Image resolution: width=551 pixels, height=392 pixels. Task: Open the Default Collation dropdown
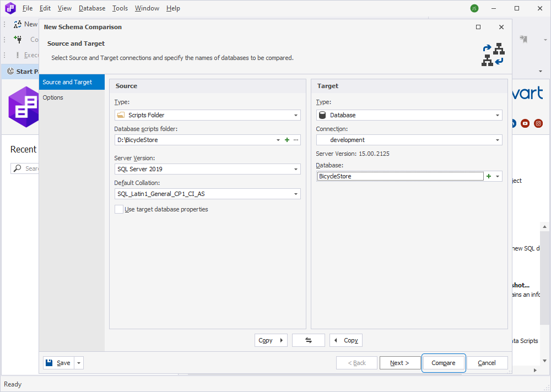[295, 194]
